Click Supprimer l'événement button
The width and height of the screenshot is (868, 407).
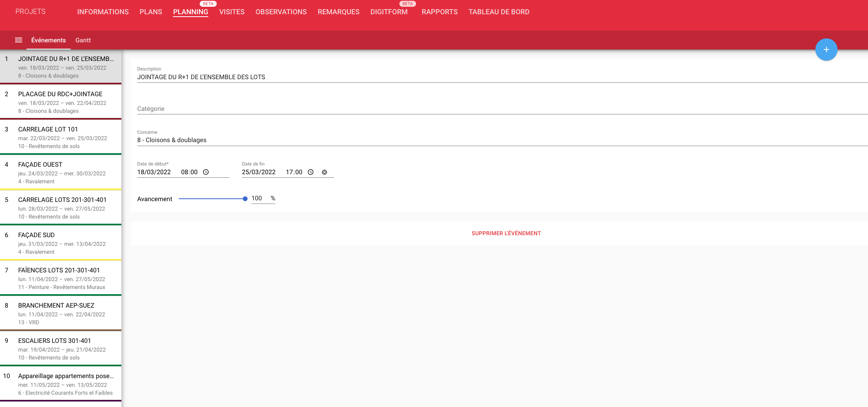[506, 233]
